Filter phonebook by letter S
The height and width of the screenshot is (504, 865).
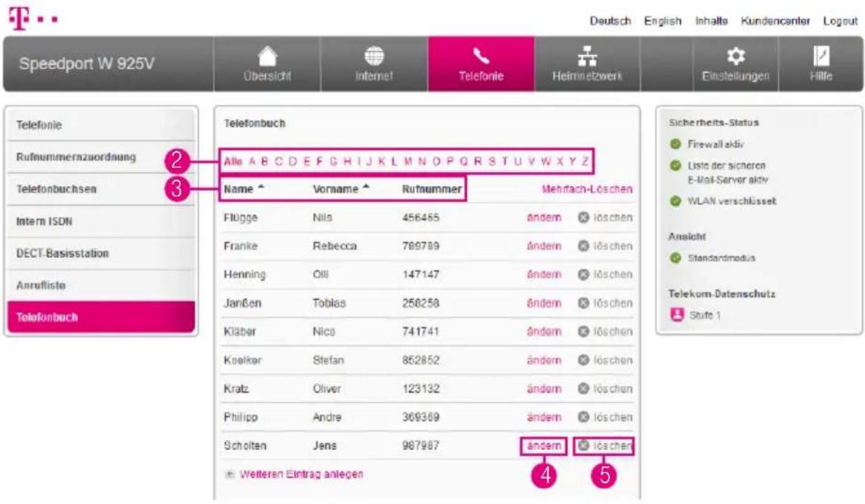point(492,162)
